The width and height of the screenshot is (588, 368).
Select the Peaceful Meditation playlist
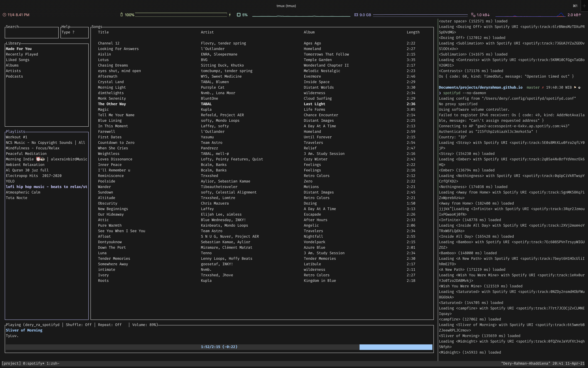(x=26, y=154)
